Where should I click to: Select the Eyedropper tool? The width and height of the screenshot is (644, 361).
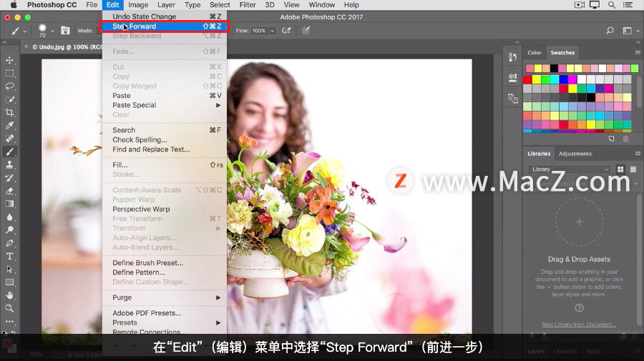[9, 126]
